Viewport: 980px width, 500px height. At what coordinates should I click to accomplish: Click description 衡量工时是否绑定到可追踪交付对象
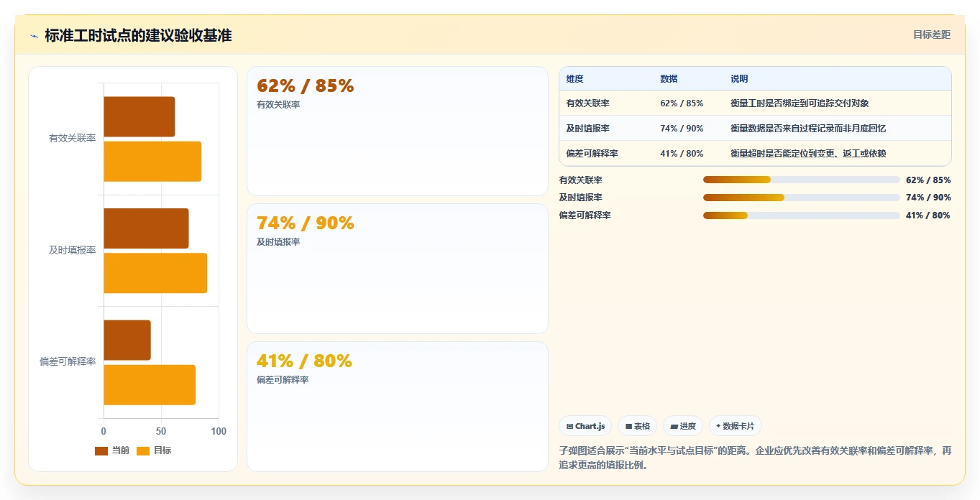pos(800,103)
